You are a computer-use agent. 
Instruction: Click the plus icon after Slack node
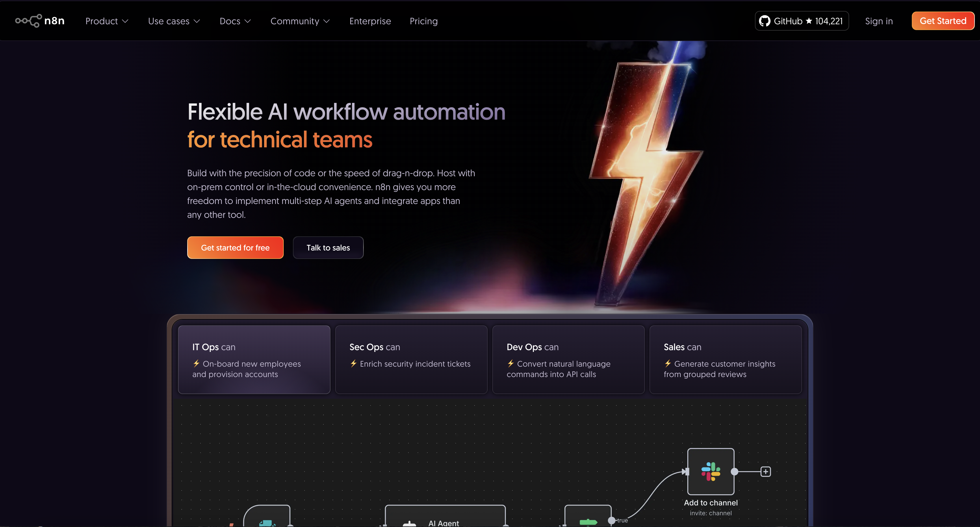point(765,472)
